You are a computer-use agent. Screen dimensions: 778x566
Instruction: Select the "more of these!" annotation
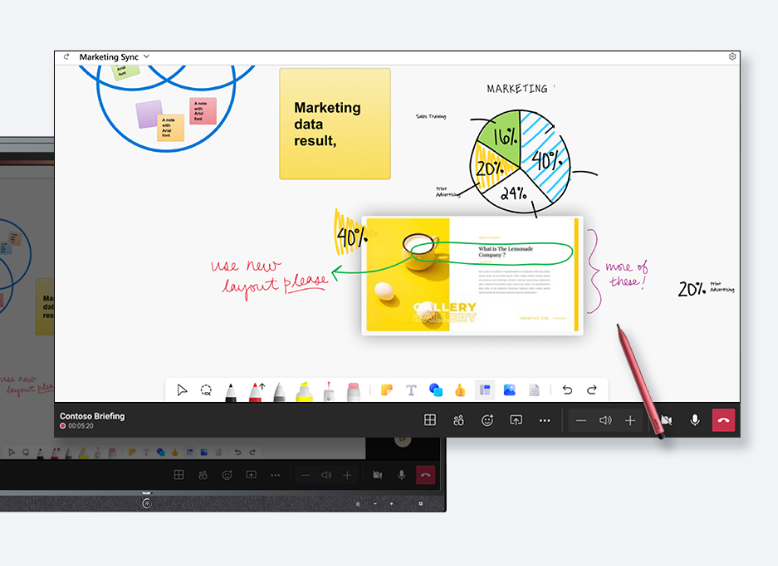click(x=626, y=274)
